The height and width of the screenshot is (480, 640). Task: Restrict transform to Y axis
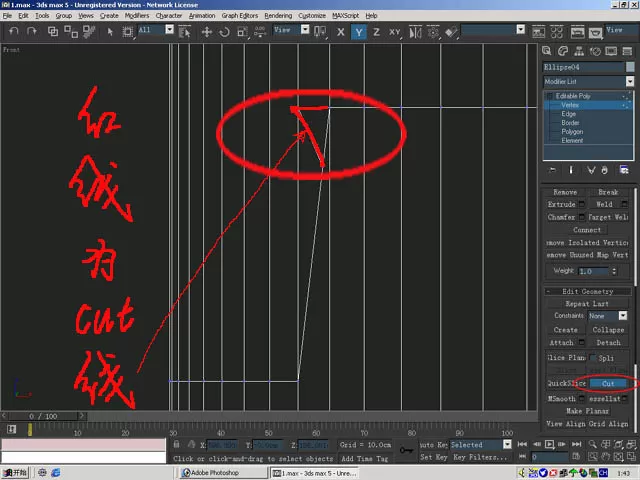pos(358,32)
